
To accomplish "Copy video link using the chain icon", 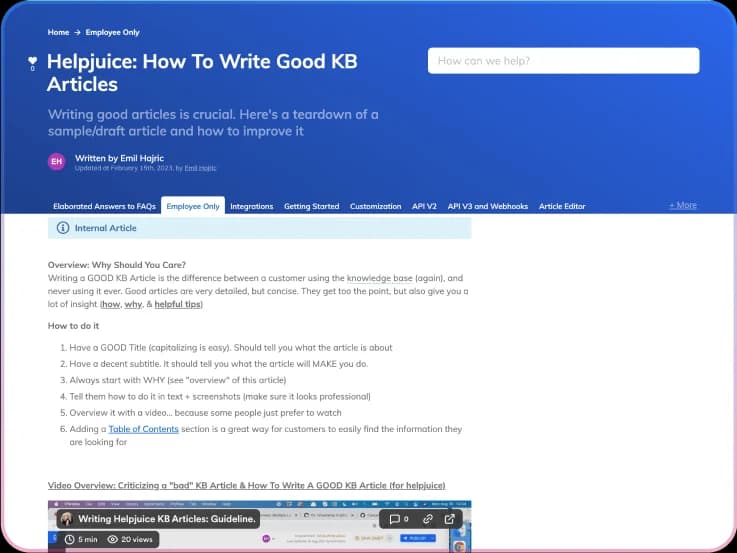I will [x=427, y=519].
